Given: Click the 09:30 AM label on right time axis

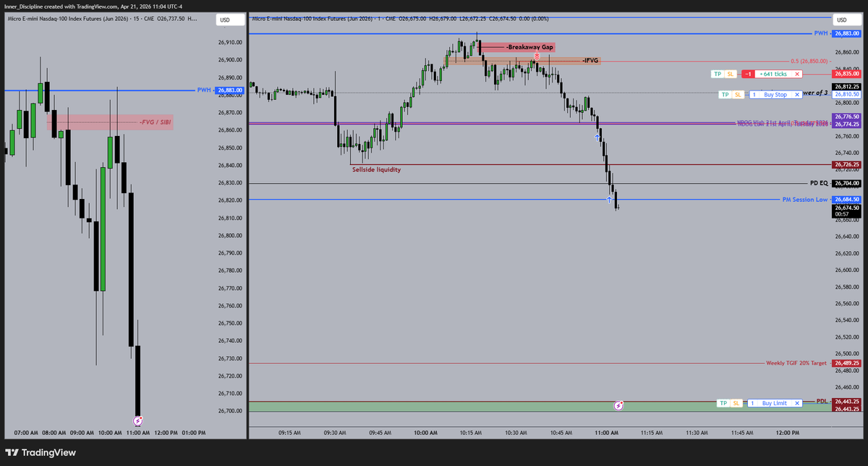Looking at the screenshot, I should (x=335, y=433).
